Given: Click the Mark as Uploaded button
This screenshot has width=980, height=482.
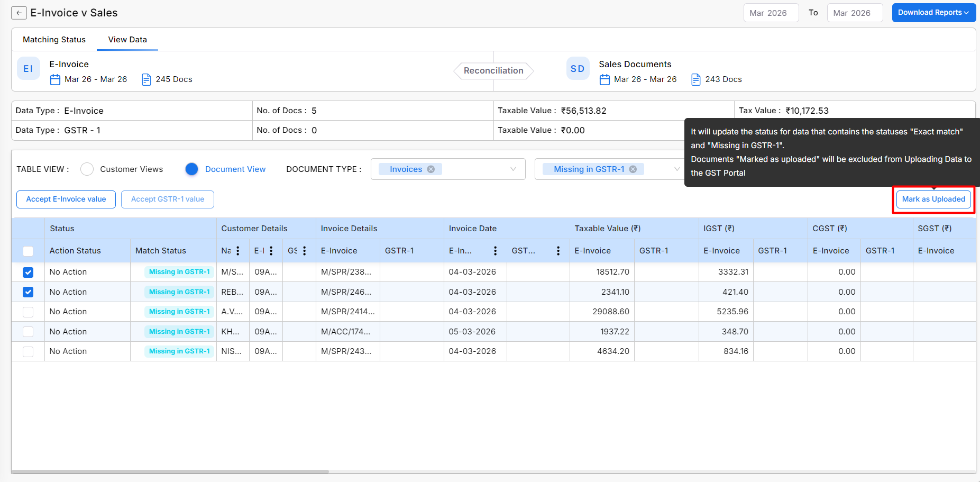Looking at the screenshot, I should (933, 199).
